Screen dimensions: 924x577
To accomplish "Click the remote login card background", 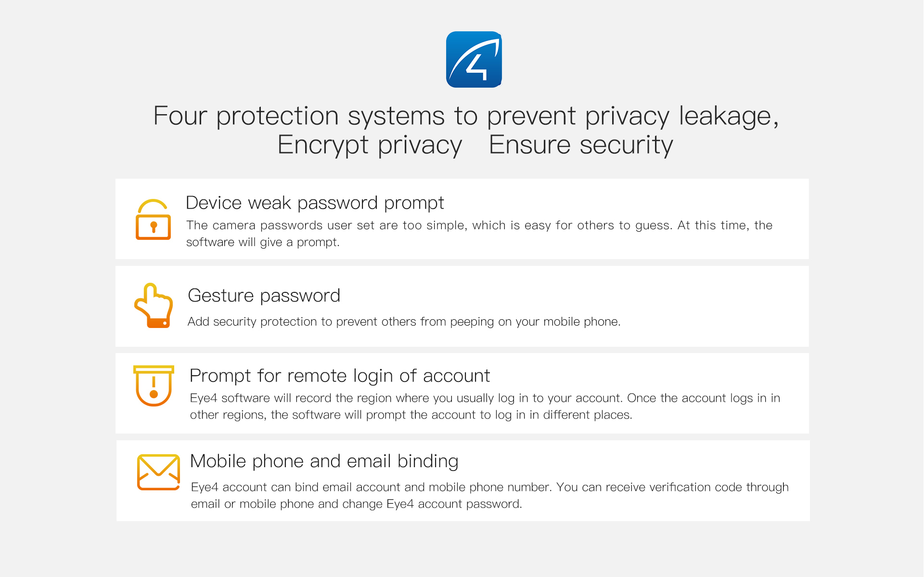I will point(462,393).
